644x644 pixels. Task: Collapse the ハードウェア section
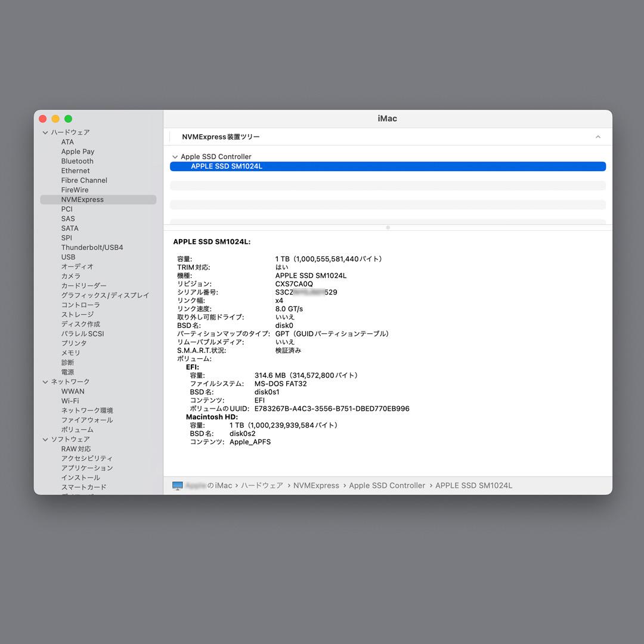[x=45, y=132]
